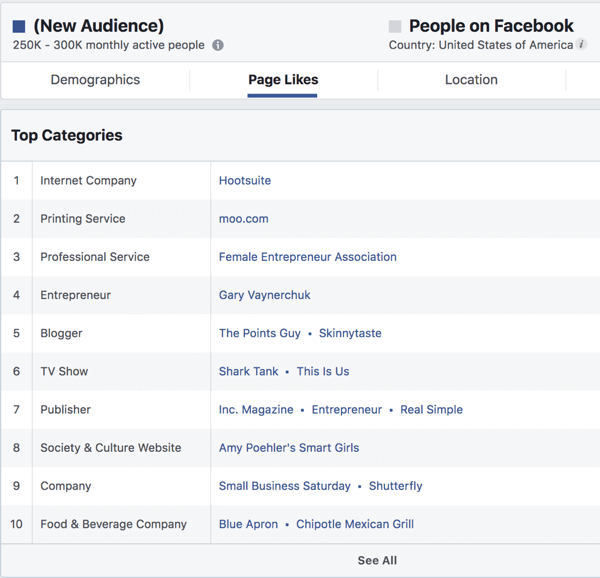Click the Printing Service category text
Screen dimensions: 600x578
(x=83, y=219)
